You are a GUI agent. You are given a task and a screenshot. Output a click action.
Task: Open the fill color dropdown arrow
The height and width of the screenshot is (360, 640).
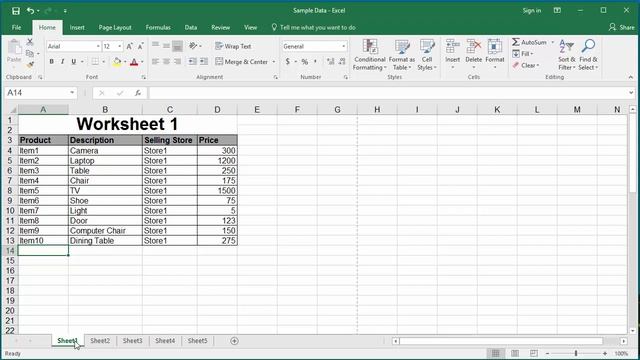125,62
